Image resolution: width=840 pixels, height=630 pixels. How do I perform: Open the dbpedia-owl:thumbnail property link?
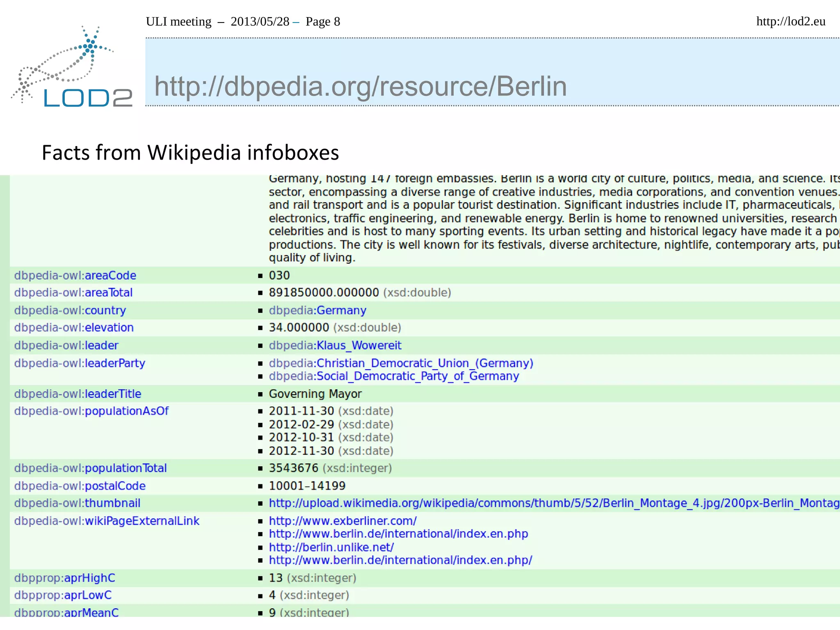point(77,503)
